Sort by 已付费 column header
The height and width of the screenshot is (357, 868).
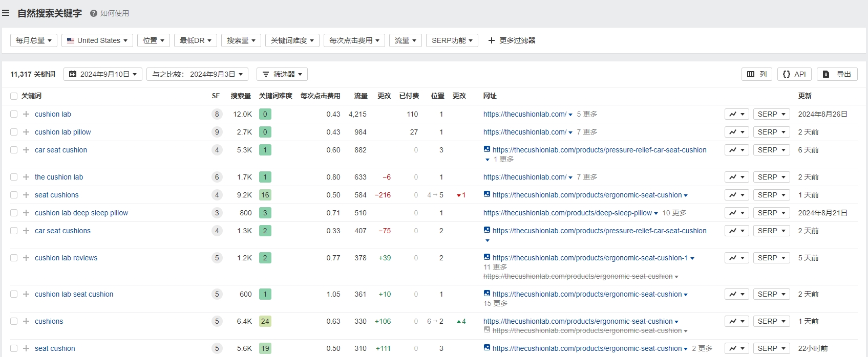coord(409,96)
